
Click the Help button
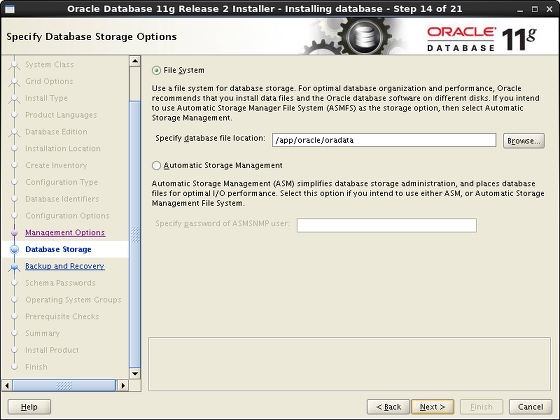click(x=29, y=407)
